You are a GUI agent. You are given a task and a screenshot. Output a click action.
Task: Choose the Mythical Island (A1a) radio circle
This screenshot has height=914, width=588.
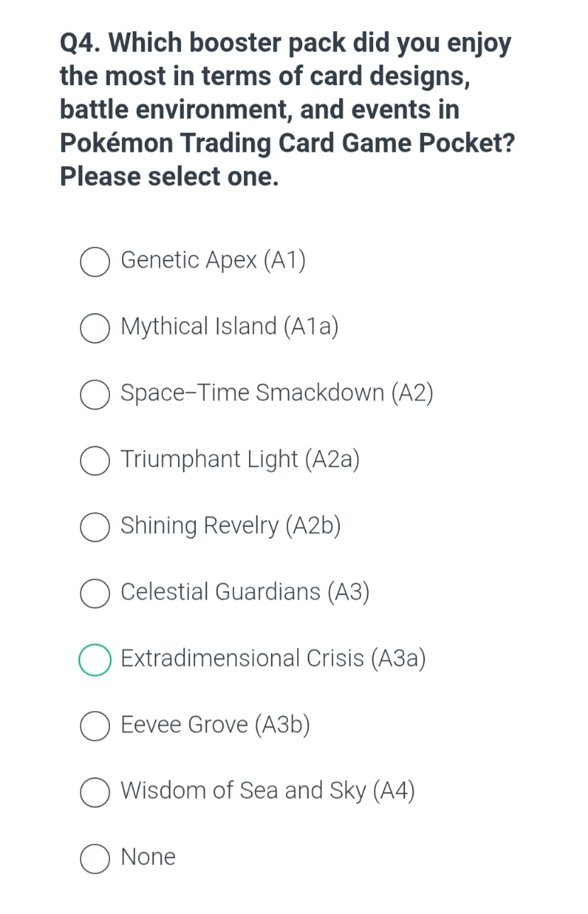[x=94, y=329]
